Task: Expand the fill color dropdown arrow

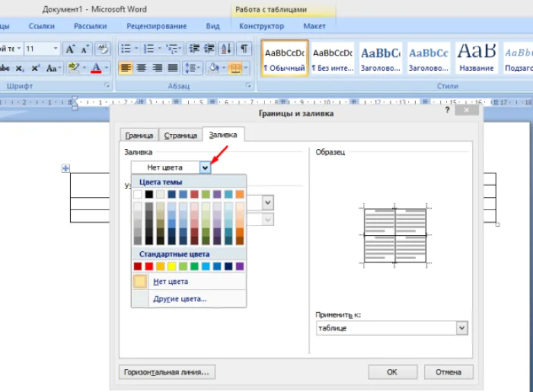Action: pyautogui.click(x=205, y=167)
